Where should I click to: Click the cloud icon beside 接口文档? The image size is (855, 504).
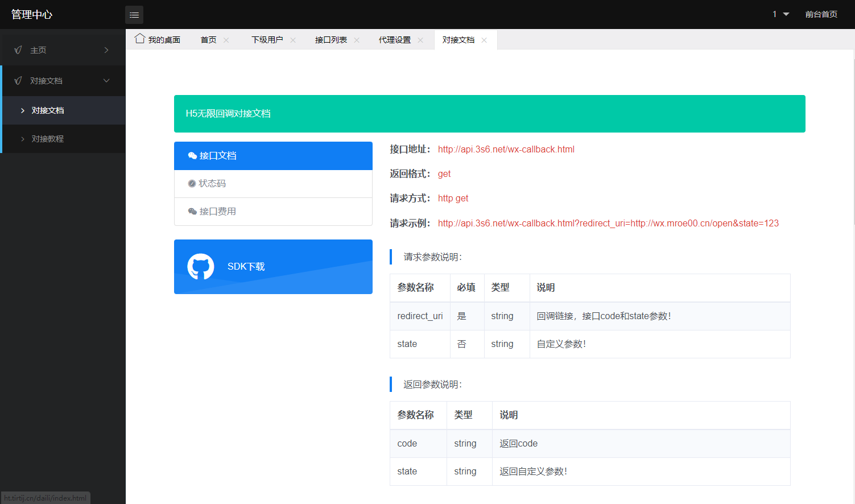click(193, 155)
